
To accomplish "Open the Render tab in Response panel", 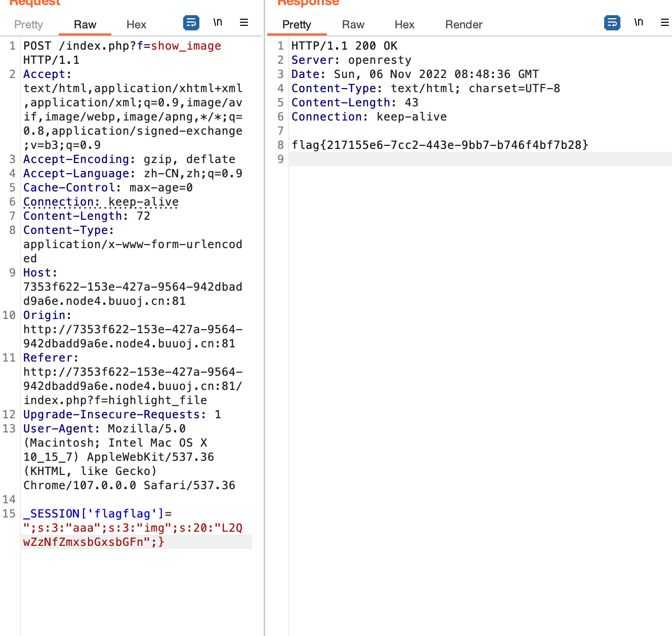I will (x=464, y=24).
